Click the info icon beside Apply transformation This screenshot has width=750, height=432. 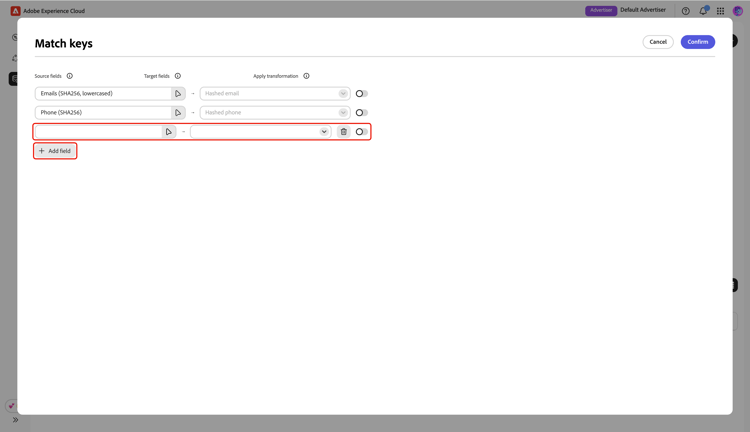coord(307,76)
